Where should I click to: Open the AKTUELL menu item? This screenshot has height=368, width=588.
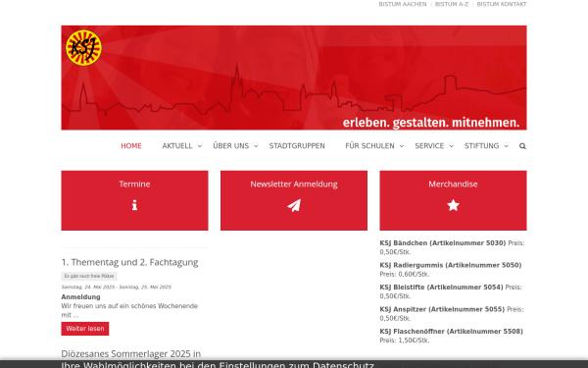point(177,145)
